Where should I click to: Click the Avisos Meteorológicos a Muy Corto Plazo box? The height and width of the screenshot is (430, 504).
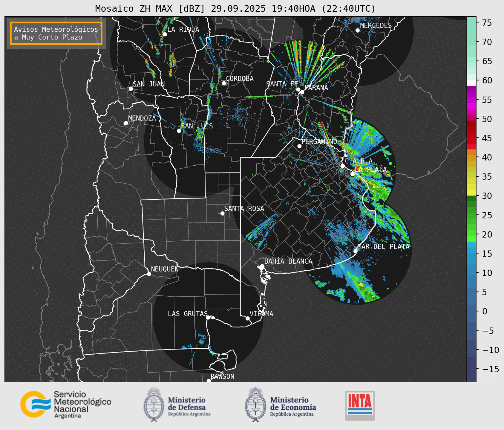pyautogui.click(x=56, y=33)
